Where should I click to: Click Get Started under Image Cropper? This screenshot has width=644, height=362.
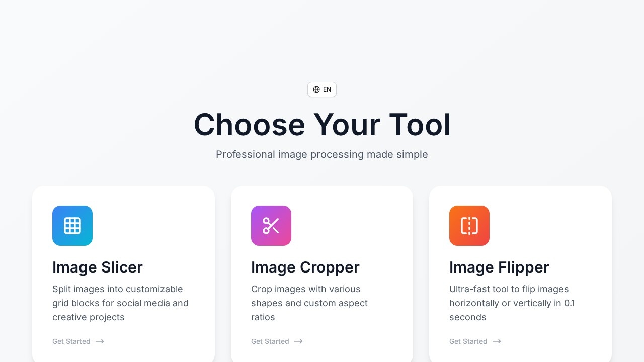270,341
